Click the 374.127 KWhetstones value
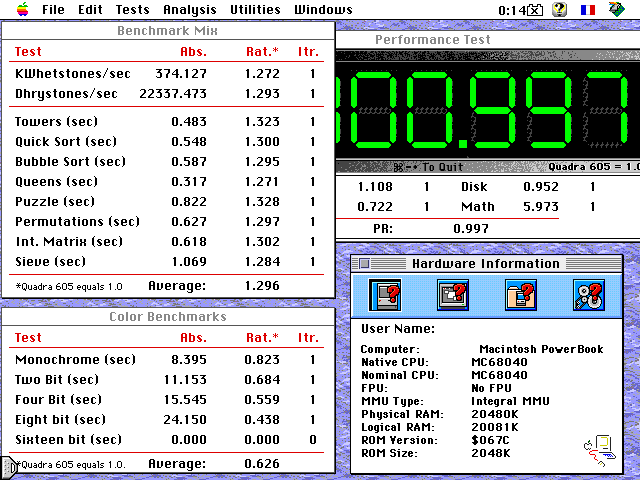 pyautogui.click(x=181, y=73)
